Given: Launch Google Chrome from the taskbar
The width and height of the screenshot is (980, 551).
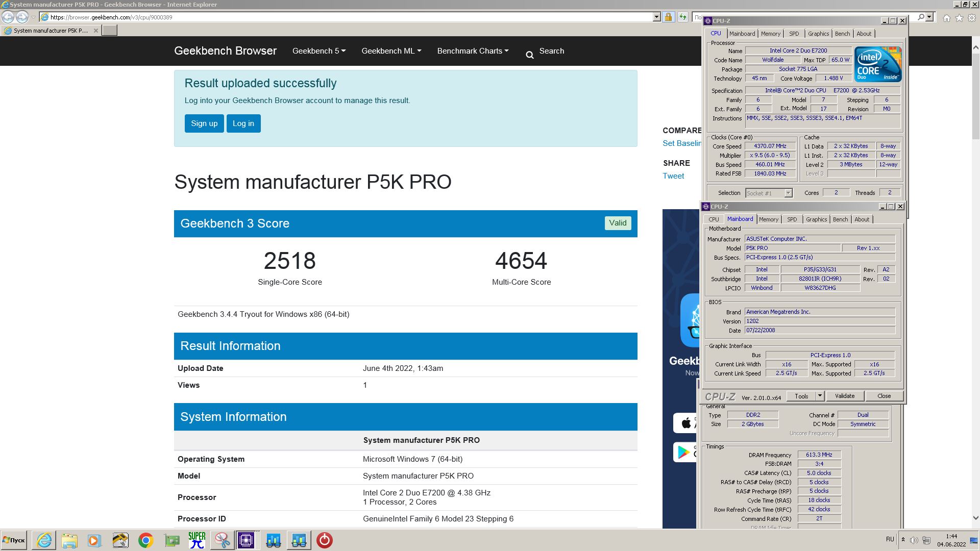Looking at the screenshot, I should tap(146, 540).
